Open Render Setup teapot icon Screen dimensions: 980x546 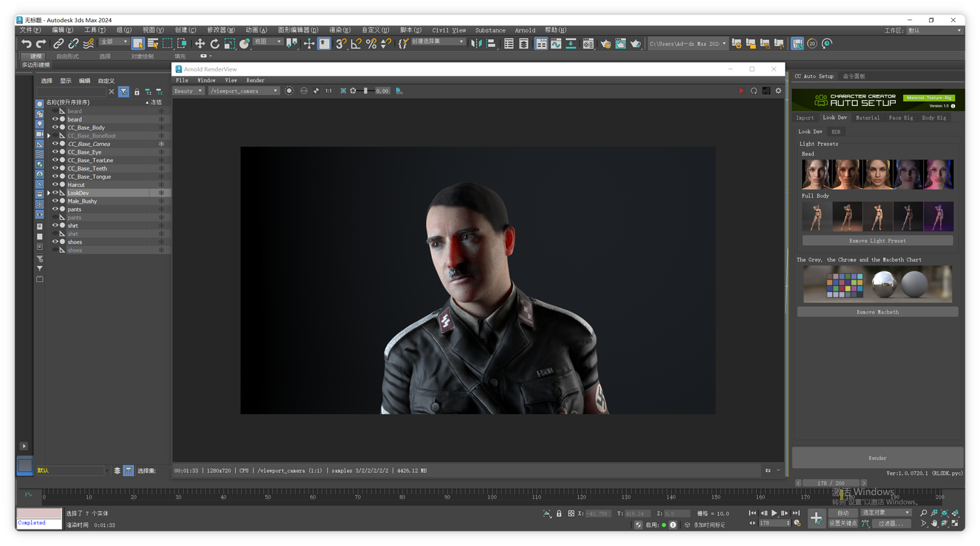[605, 44]
